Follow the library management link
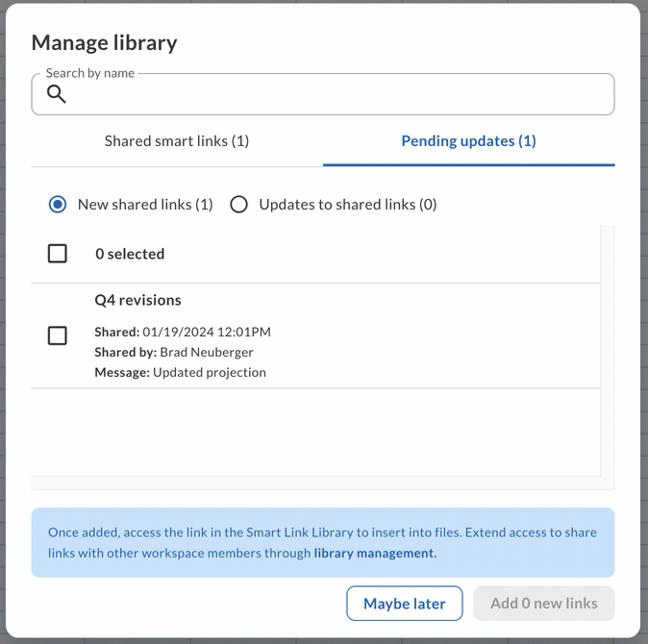Image resolution: width=648 pixels, height=644 pixels. pos(375,553)
